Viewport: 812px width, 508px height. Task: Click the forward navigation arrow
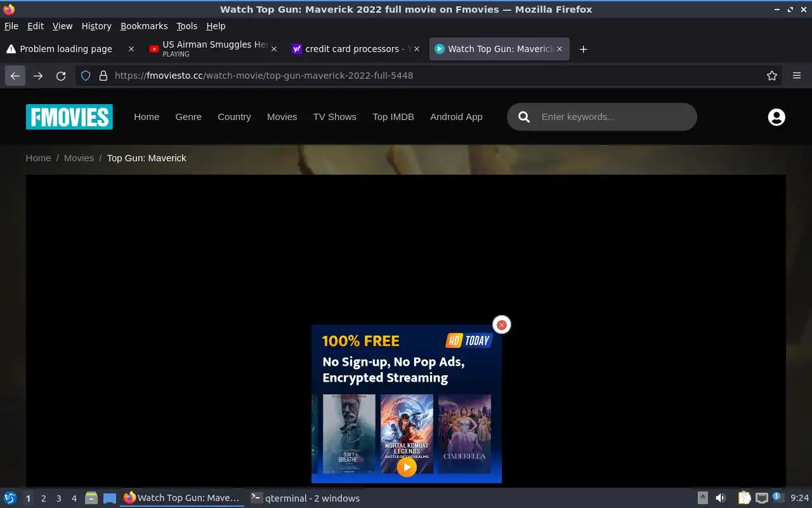click(x=38, y=76)
